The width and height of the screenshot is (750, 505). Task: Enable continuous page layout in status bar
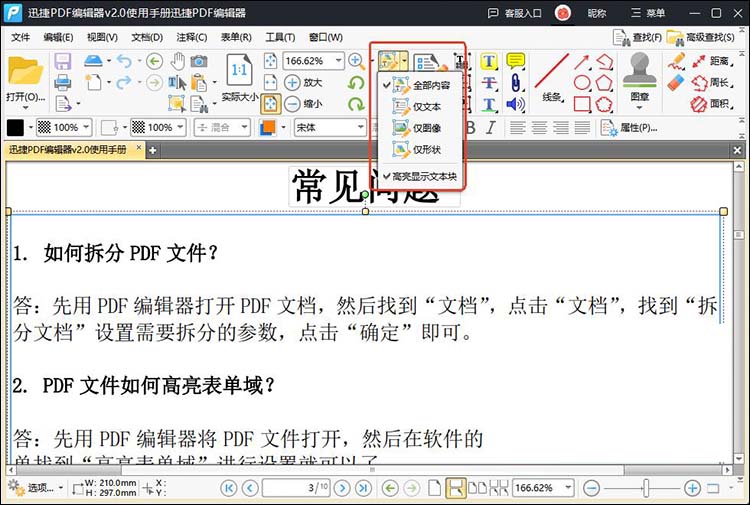(x=455, y=488)
